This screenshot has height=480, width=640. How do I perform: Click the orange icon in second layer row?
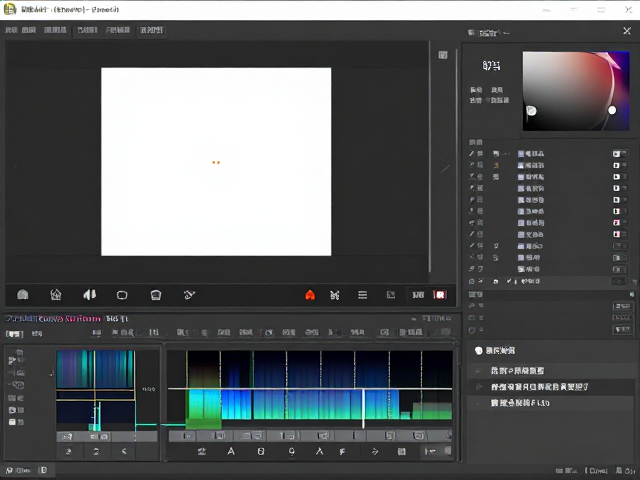tap(496, 165)
